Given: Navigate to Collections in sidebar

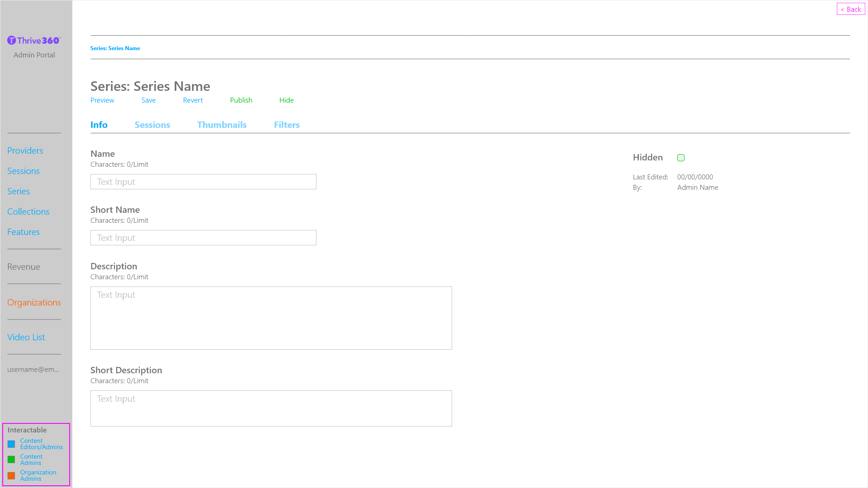Looking at the screenshot, I should [28, 211].
